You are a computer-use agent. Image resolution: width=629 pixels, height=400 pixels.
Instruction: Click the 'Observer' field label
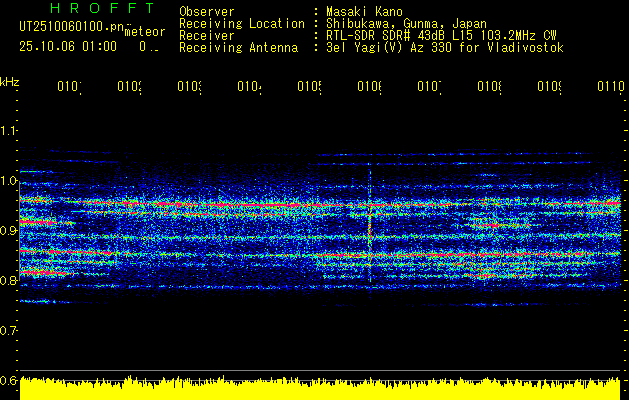tap(207, 12)
